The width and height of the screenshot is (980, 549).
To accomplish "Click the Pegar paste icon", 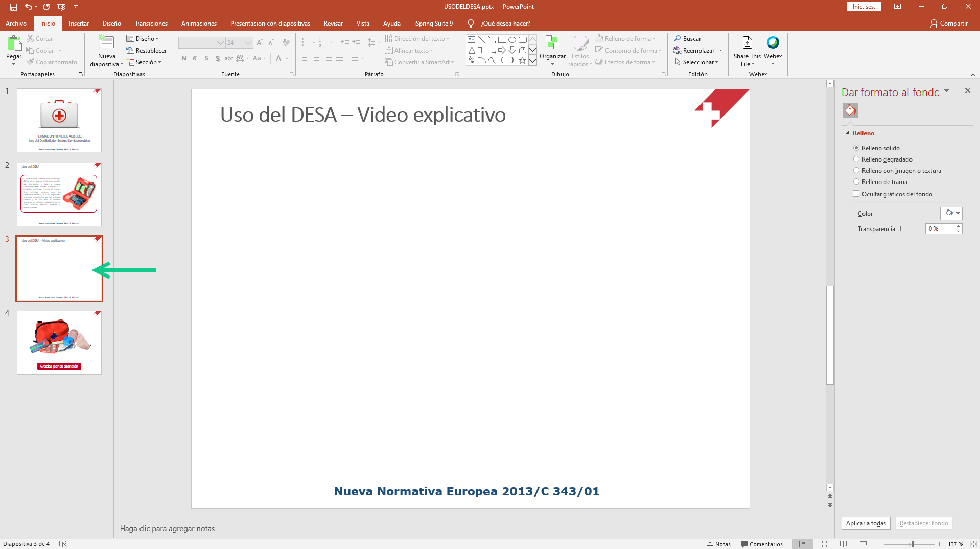I will [x=14, y=43].
